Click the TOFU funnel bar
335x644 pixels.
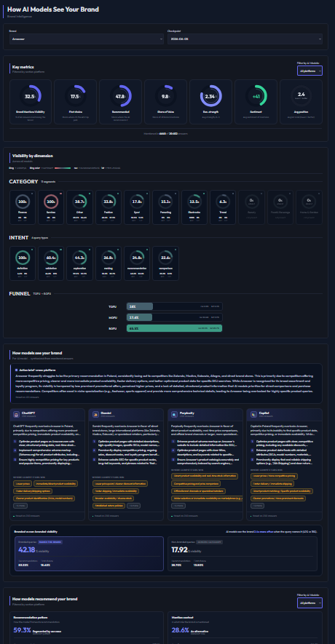pyautogui.click(x=174, y=306)
